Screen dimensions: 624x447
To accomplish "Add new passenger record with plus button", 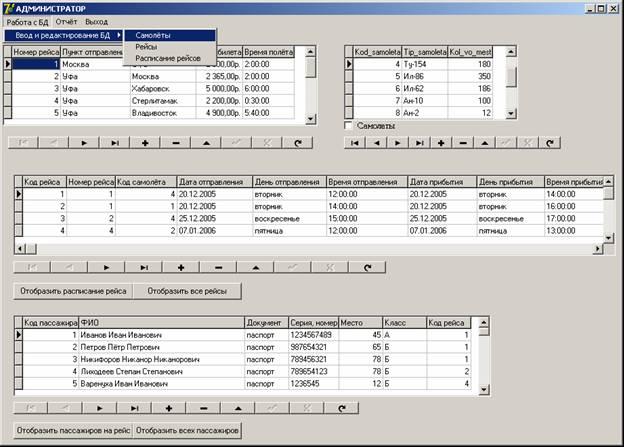I will click(168, 408).
